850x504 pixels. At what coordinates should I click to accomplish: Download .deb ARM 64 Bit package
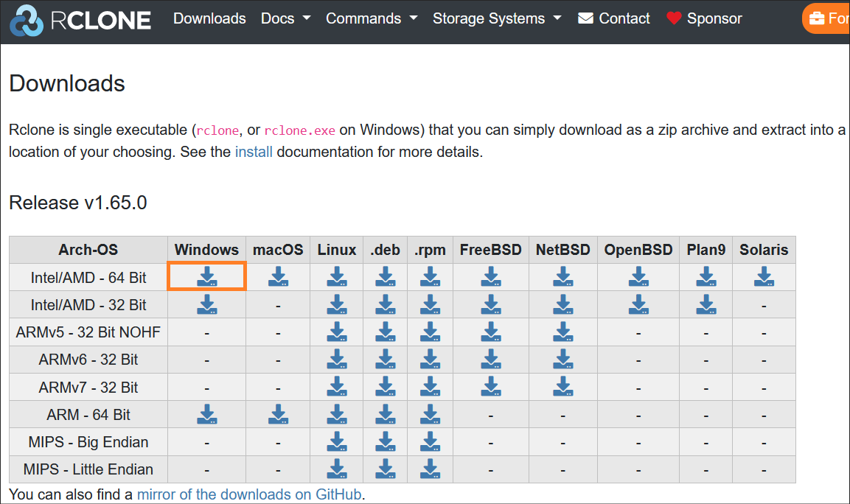click(386, 415)
